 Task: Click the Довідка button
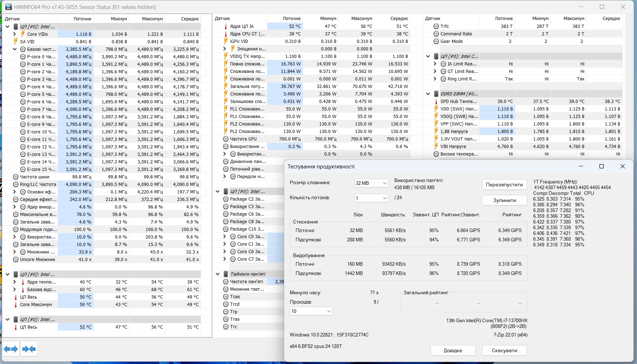click(x=453, y=350)
